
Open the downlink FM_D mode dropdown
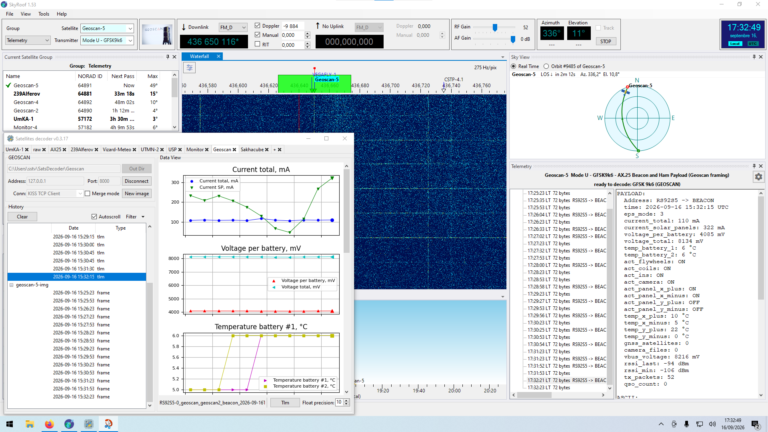233,27
